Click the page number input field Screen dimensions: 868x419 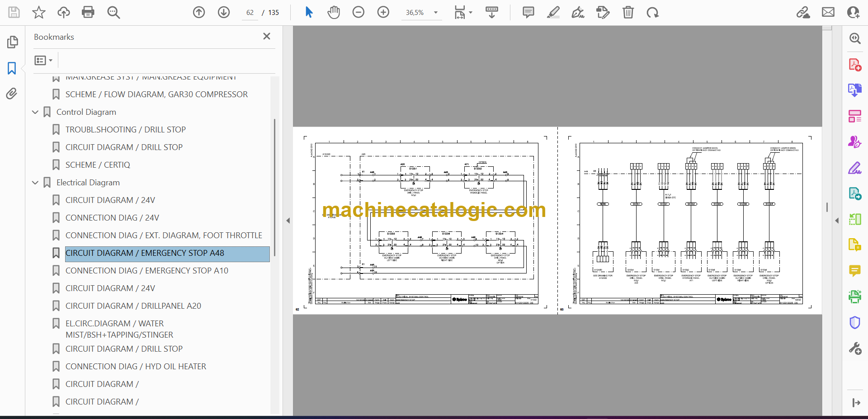(x=250, y=13)
